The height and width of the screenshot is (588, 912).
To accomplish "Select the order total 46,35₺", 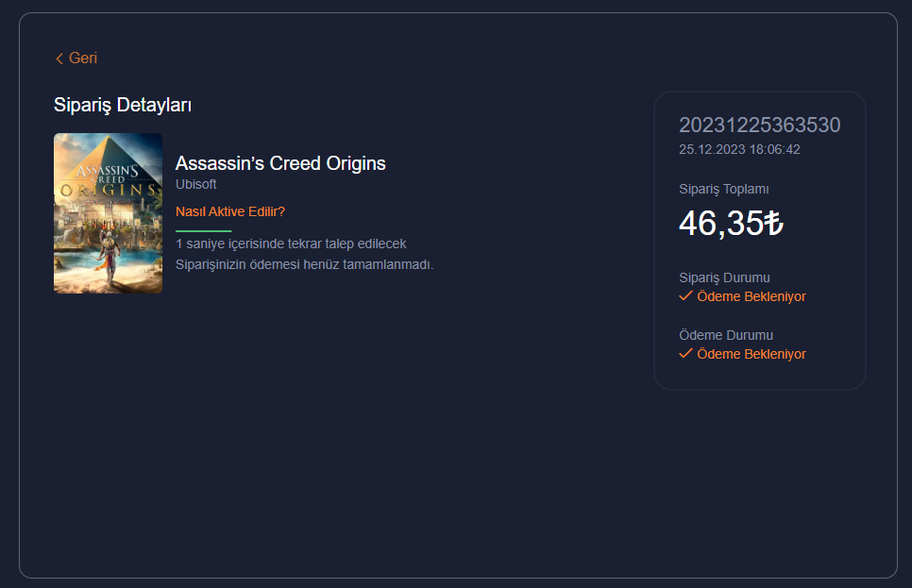I will (731, 224).
